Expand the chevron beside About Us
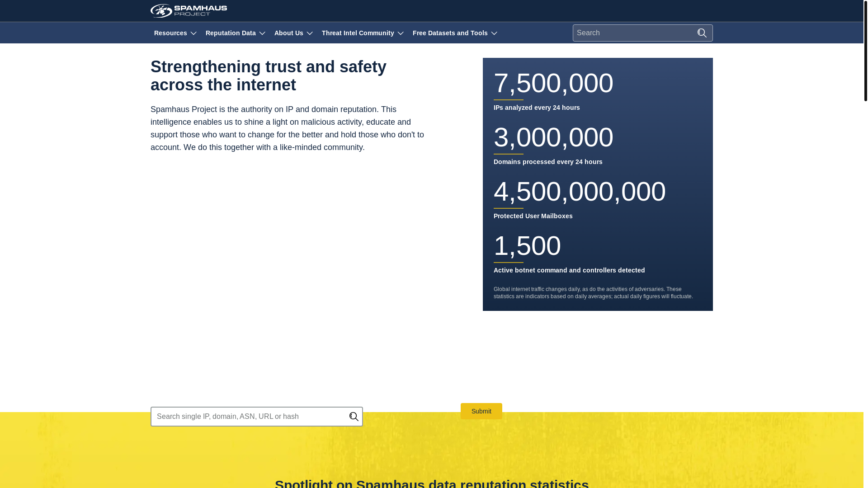The width and height of the screenshot is (868, 488). pos(310,33)
